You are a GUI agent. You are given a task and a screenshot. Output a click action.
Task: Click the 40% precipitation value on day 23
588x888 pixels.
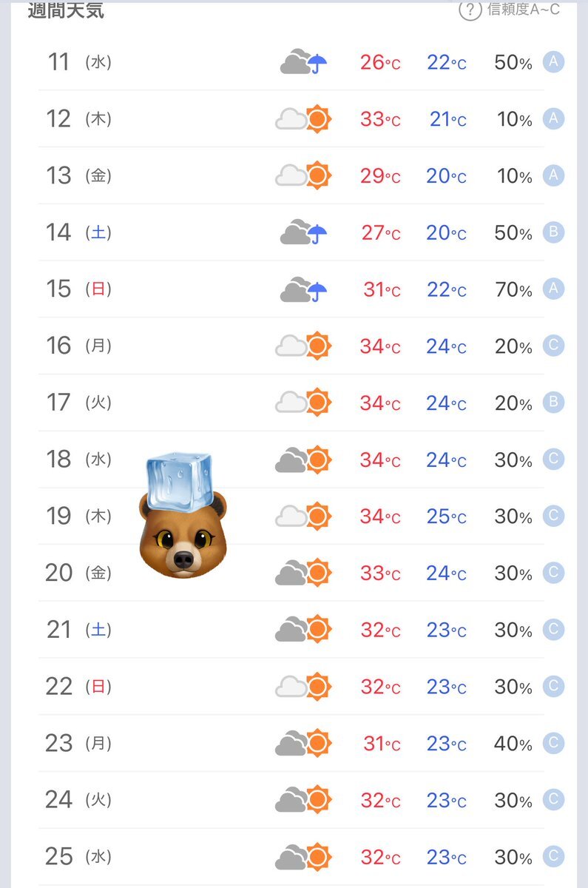513,744
